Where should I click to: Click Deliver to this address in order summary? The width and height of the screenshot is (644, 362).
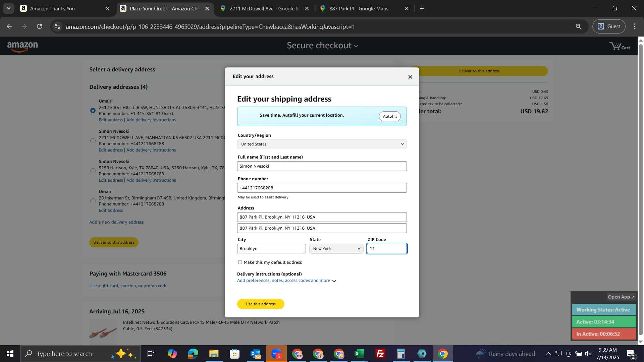pyautogui.click(x=479, y=71)
